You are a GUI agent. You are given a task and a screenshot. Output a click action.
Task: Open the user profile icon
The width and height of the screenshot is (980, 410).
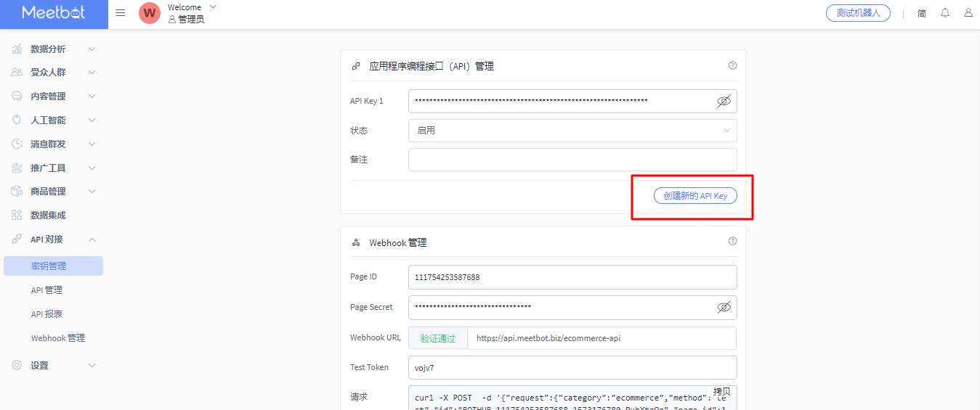pos(968,13)
